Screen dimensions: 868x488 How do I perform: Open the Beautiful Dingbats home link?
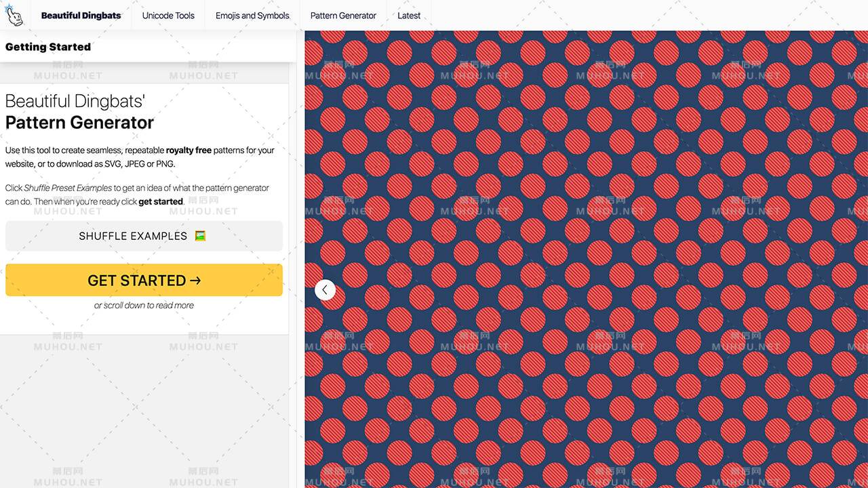click(81, 16)
